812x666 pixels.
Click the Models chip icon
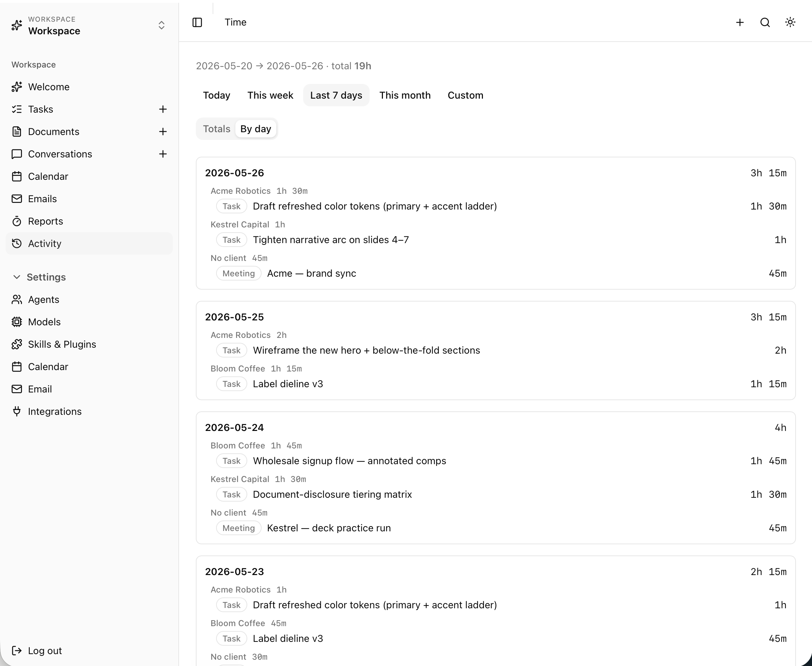point(17,322)
